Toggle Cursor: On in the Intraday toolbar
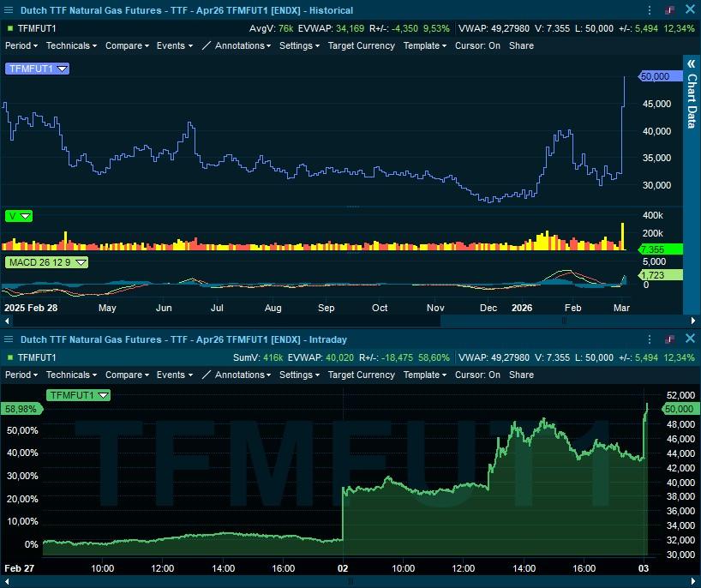 477,375
